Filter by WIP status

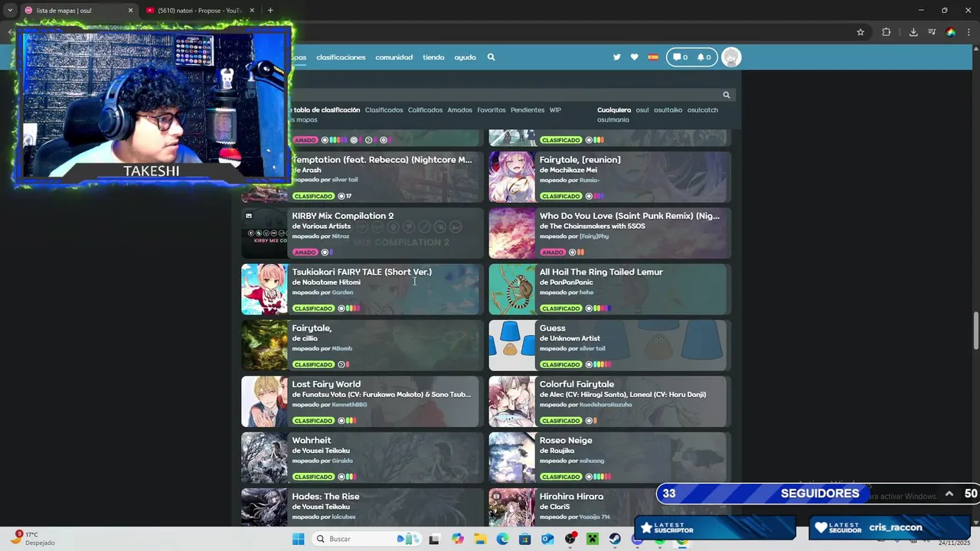(x=555, y=110)
